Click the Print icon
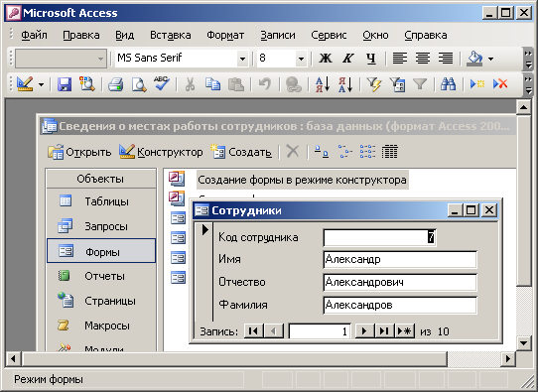This screenshot has height=392, width=538. [x=115, y=84]
